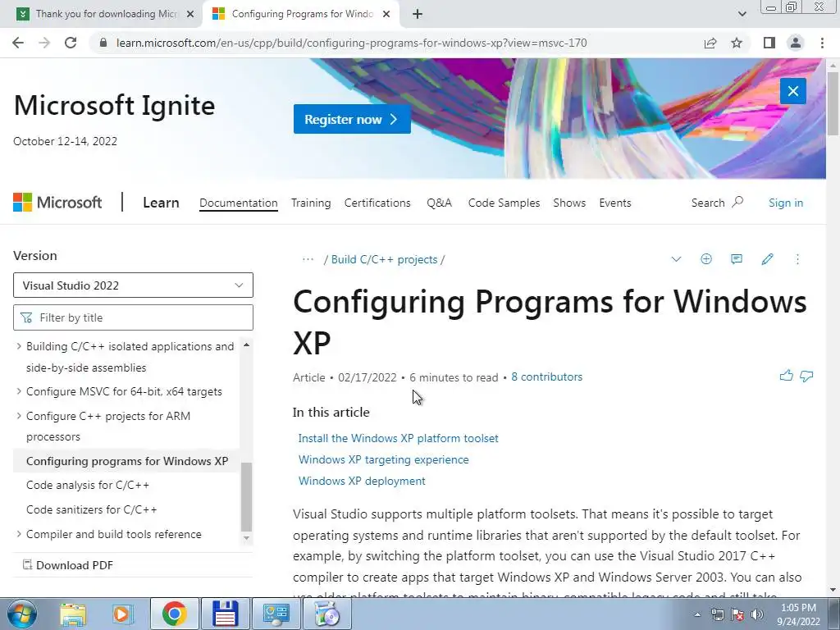This screenshot has height=630, width=840.
Task: Expand the breadcrumb ellipsis
Action: coord(308,259)
